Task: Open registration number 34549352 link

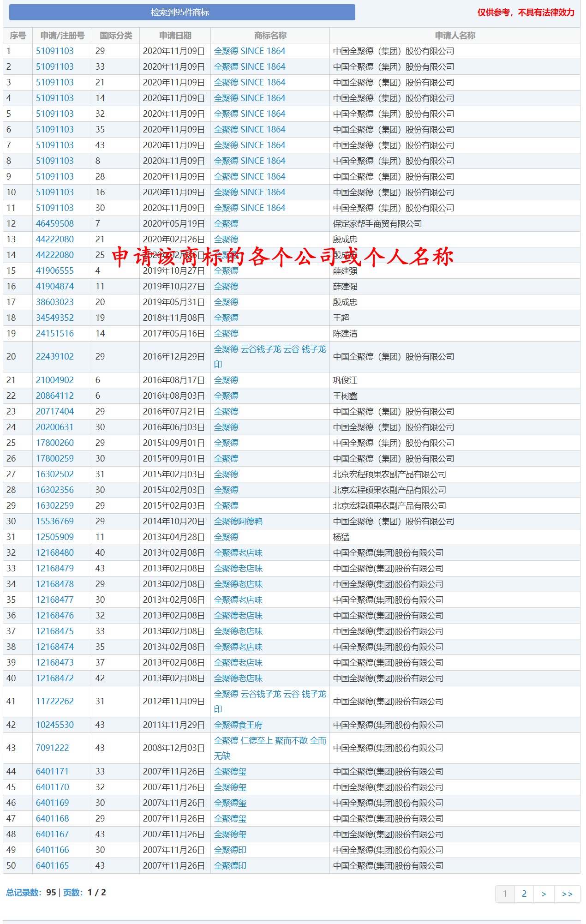Action: click(55, 318)
